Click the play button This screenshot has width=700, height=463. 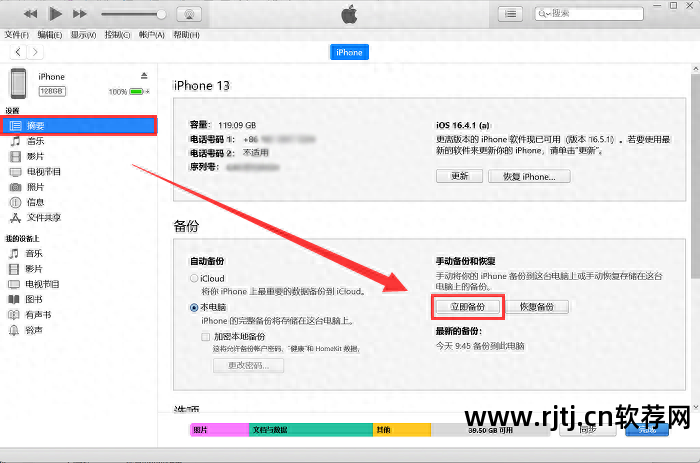[55, 14]
